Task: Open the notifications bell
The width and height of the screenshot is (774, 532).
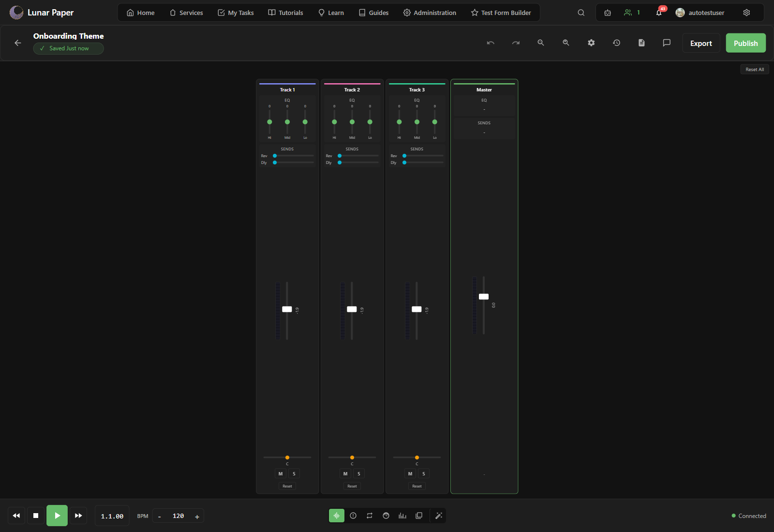Action: [659, 13]
